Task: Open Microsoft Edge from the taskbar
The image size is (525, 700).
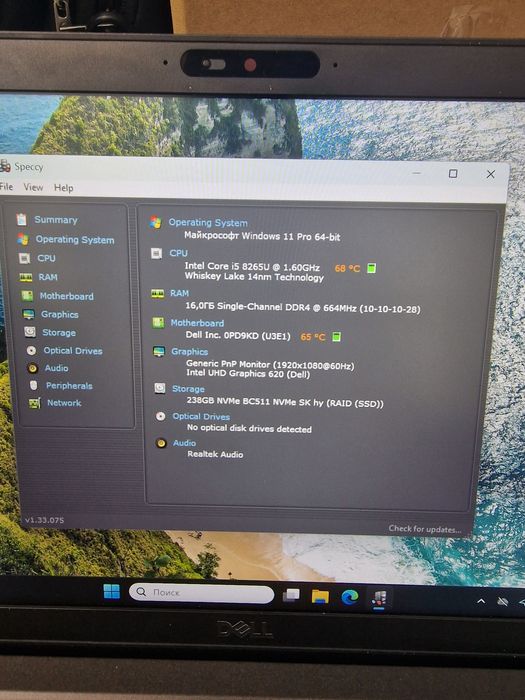Action: [x=350, y=597]
